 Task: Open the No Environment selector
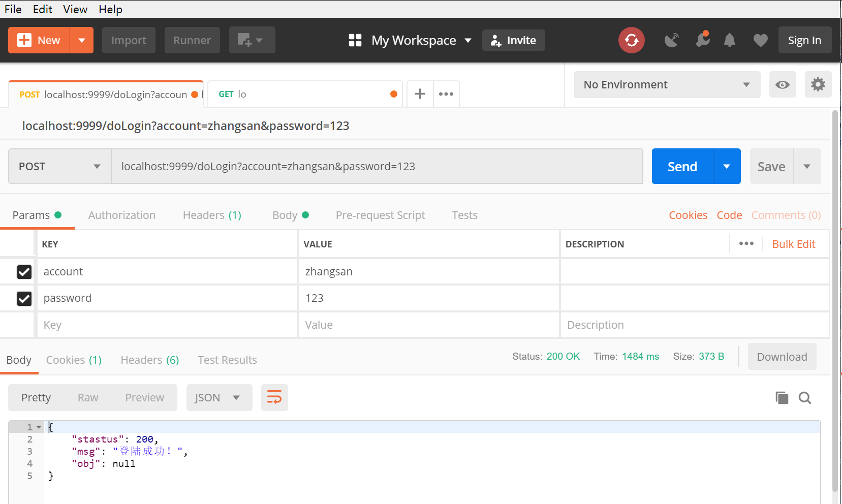click(667, 84)
